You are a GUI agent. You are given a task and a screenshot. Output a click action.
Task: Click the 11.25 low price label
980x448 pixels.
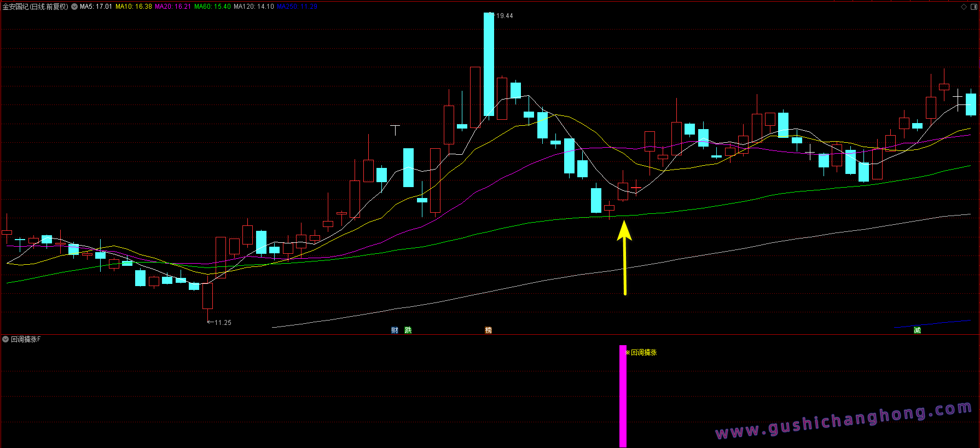222,323
